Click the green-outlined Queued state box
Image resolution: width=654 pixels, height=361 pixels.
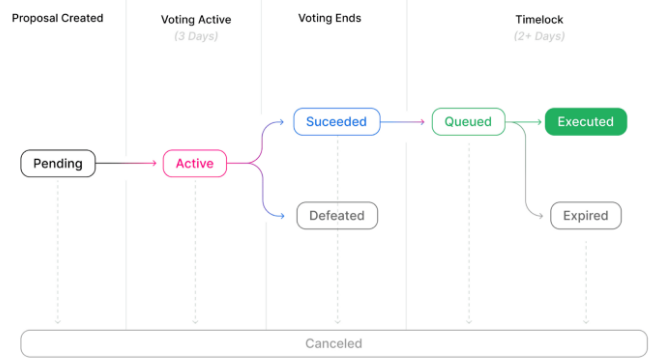[468, 122]
